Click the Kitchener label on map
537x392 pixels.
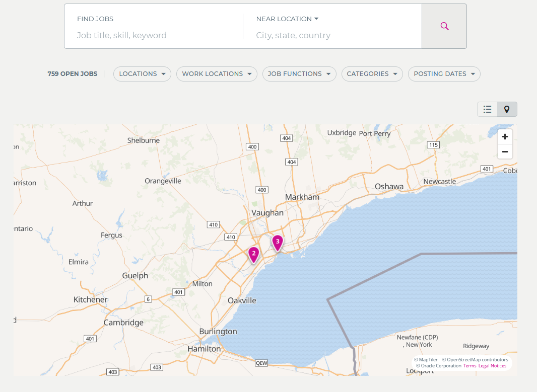[x=90, y=299]
